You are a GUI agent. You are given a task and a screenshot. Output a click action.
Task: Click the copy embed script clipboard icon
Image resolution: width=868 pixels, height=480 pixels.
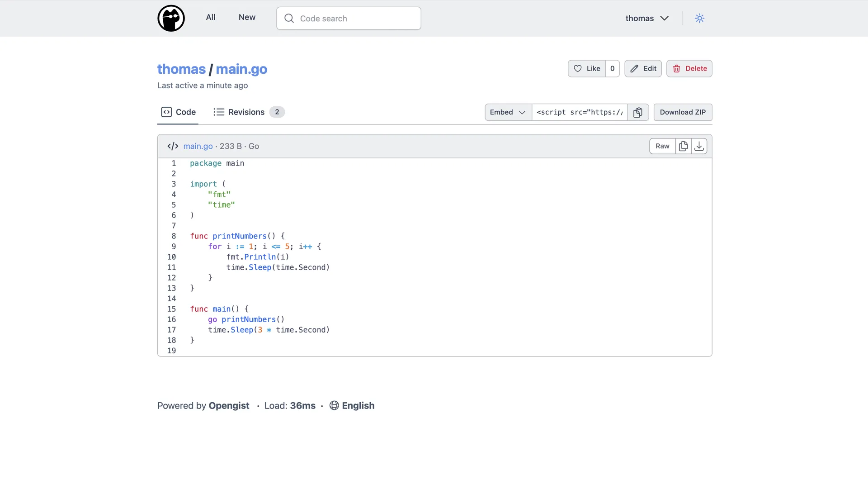[638, 112]
